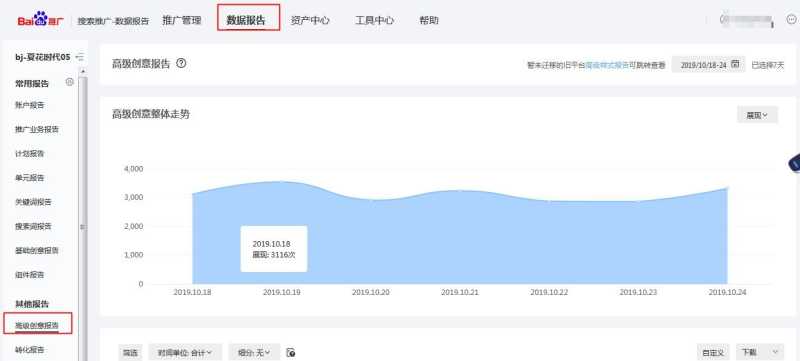The width and height of the screenshot is (800, 361).
Task: Click the 自定义 columns button
Action: 713,352
